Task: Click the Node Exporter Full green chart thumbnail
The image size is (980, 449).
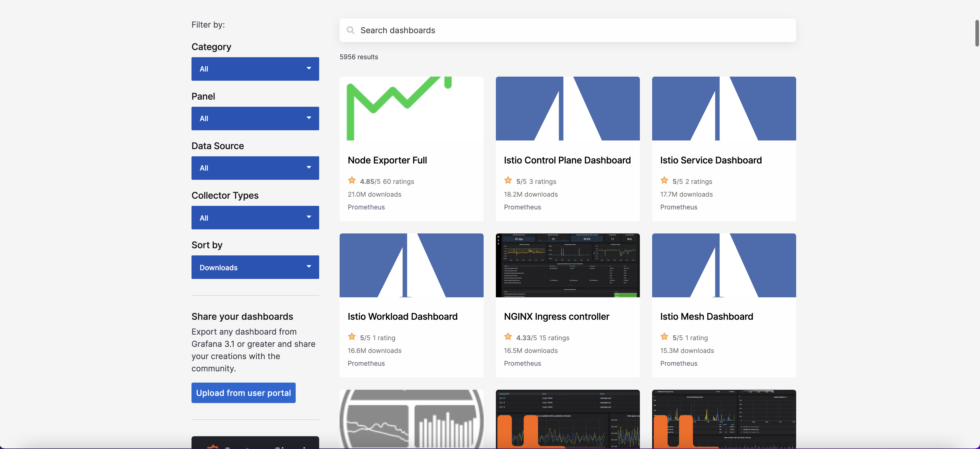Action: pos(412,109)
